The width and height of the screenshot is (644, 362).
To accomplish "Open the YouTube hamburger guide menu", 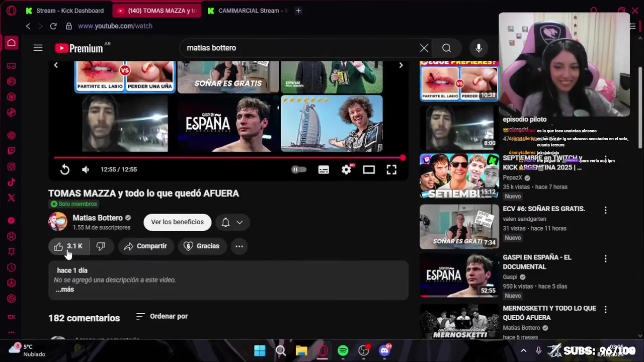I will click(38, 48).
